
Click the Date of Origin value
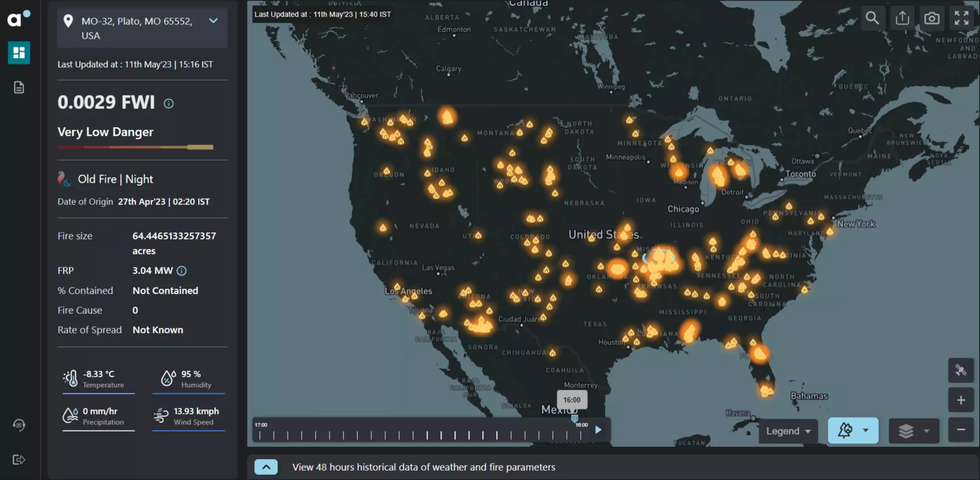click(164, 202)
